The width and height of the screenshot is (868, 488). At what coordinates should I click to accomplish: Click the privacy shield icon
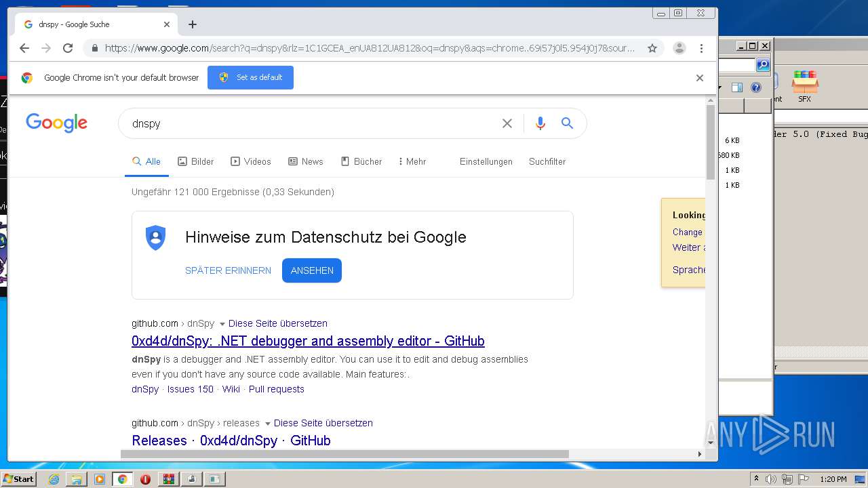click(156, 238)
